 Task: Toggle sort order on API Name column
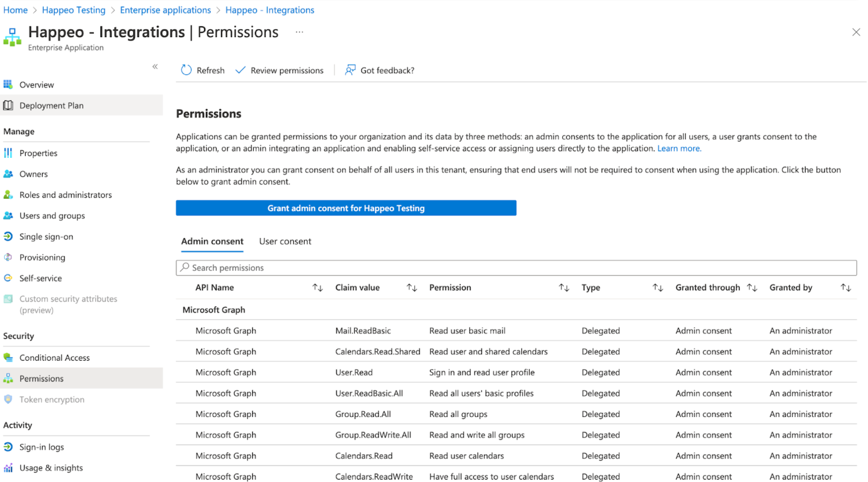pos(317,287)
